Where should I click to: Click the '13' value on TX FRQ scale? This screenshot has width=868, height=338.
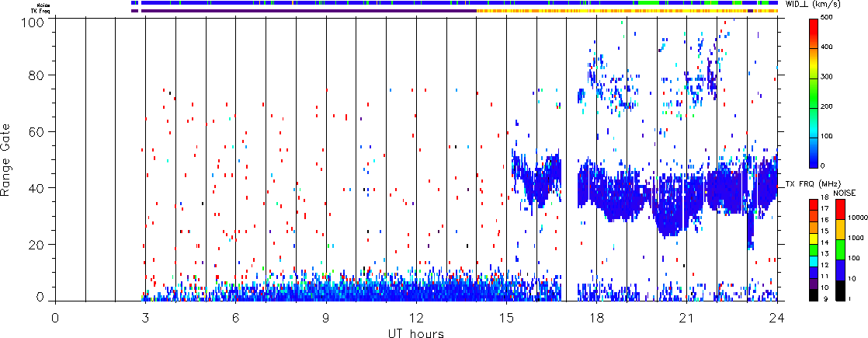pos(826,253)
